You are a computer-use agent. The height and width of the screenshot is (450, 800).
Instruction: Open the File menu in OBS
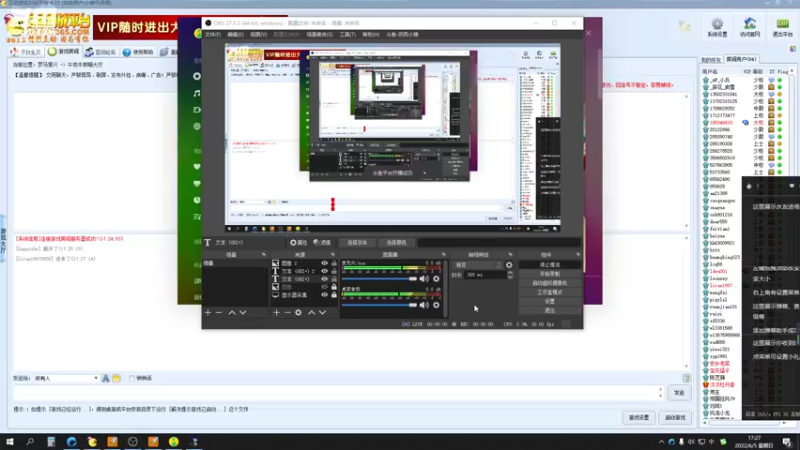[x=213, y=35]
